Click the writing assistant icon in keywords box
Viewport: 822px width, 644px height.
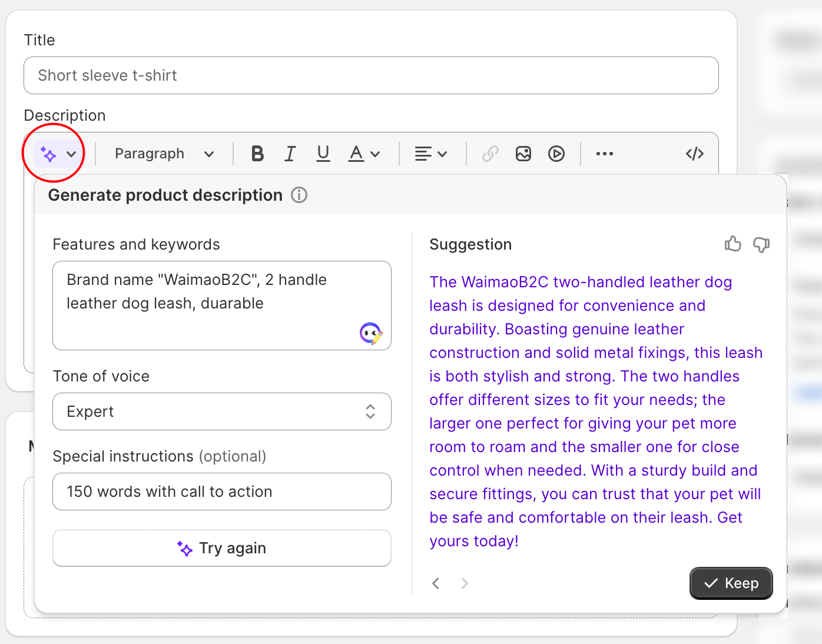click(x=371, y=334)
